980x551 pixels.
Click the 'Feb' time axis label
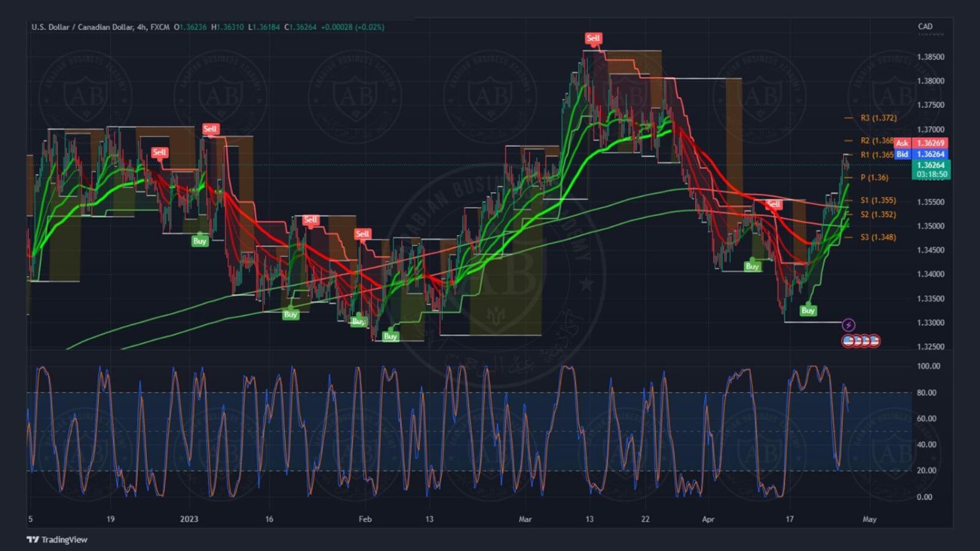tap(365, 520)
